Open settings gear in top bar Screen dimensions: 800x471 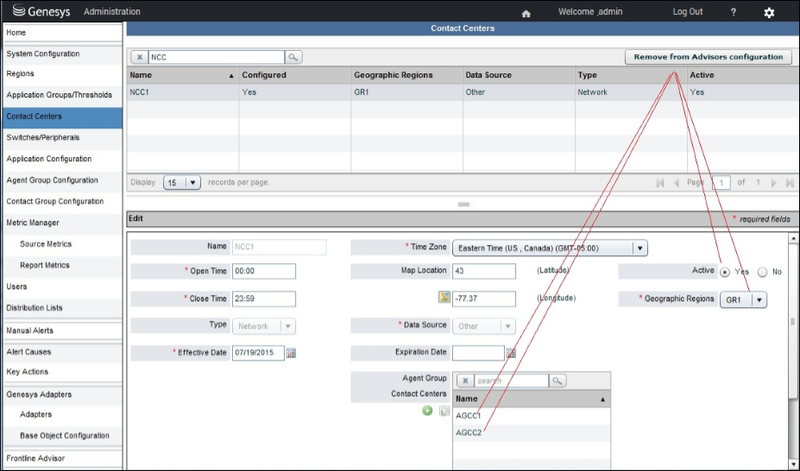coord(769,13)
